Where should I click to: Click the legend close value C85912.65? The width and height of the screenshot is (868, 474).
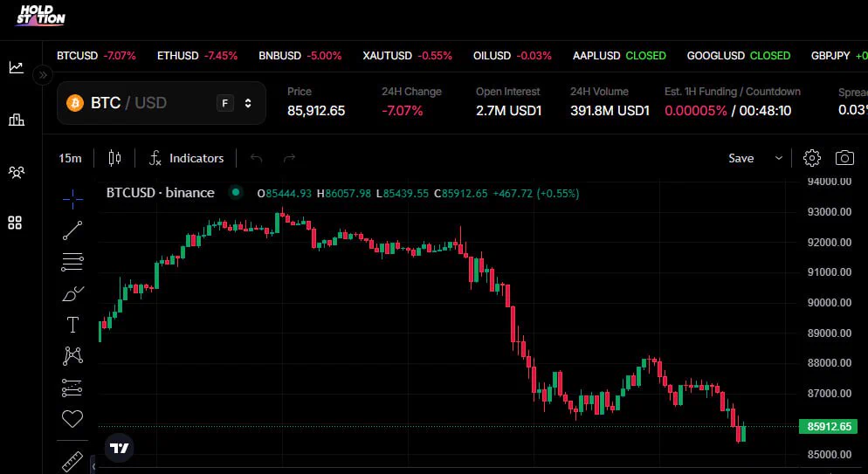461,194
